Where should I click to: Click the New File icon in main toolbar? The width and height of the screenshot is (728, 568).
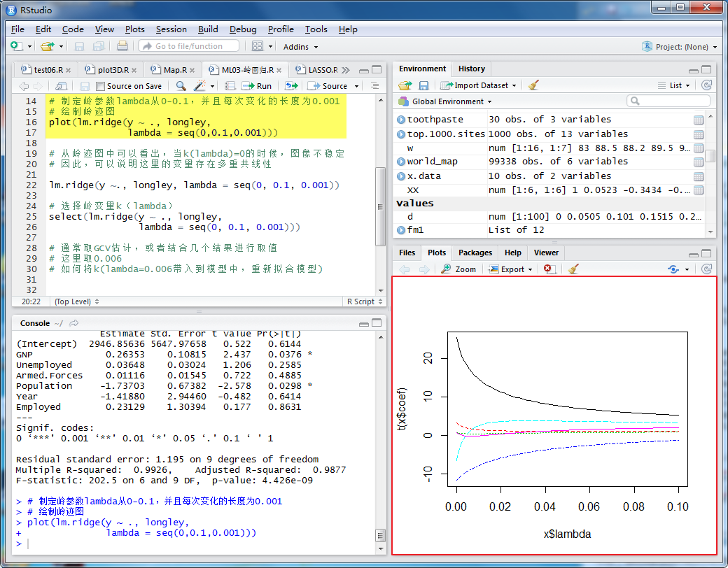(16, 46)
